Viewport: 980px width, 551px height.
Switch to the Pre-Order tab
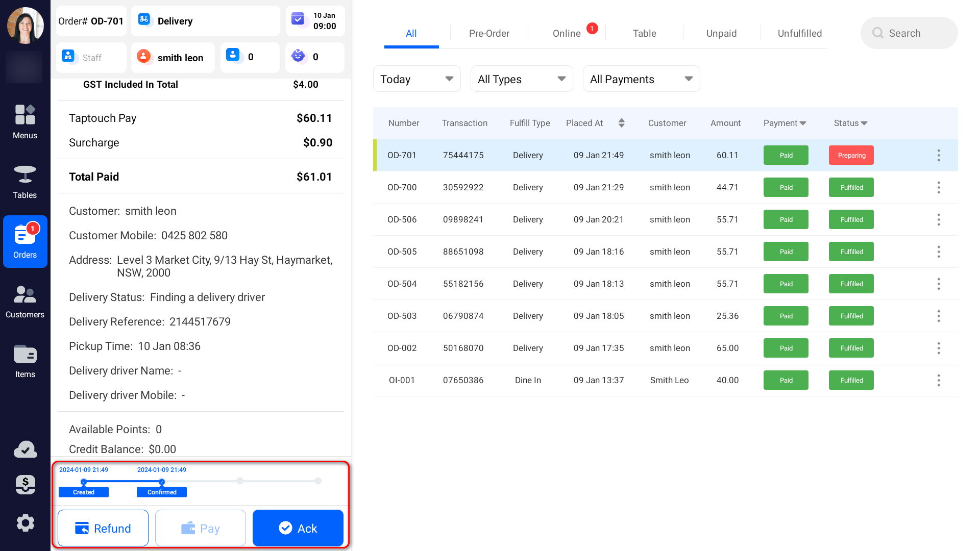(x=489, y=33)
